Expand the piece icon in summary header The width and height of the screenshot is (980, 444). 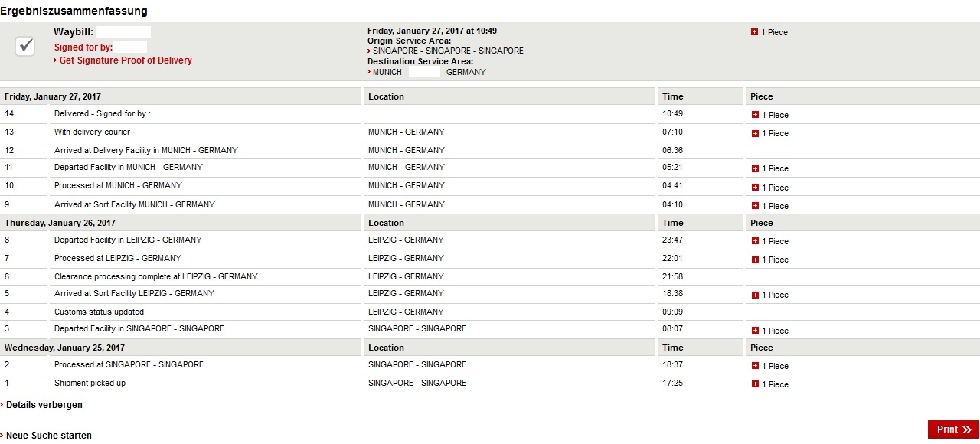pos(755,32)
